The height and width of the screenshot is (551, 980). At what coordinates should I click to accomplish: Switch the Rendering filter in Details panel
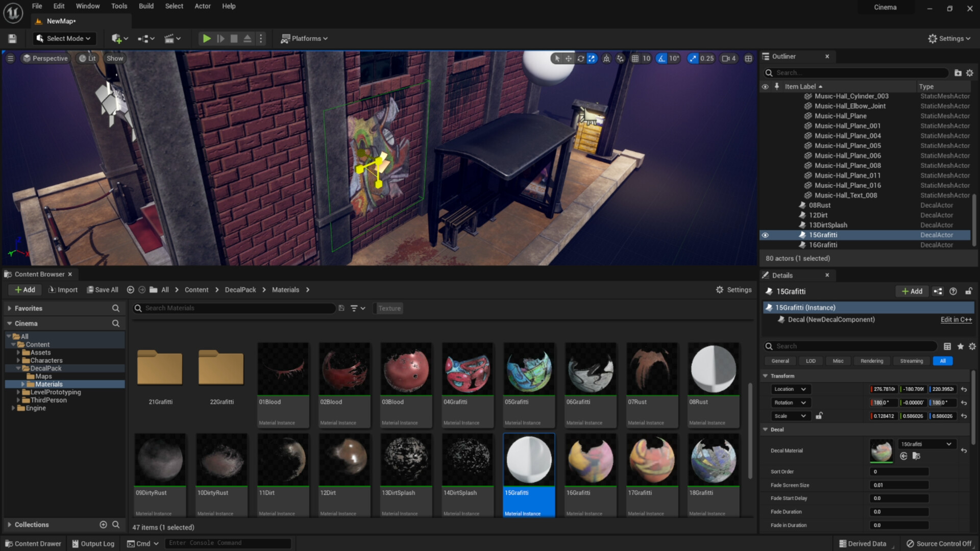tap(872, 361)
